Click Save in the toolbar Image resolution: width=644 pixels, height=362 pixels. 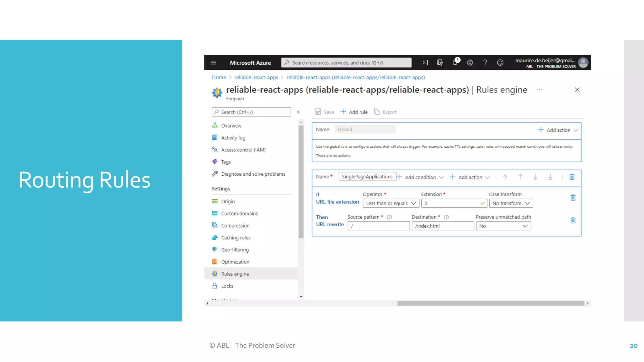325,112
